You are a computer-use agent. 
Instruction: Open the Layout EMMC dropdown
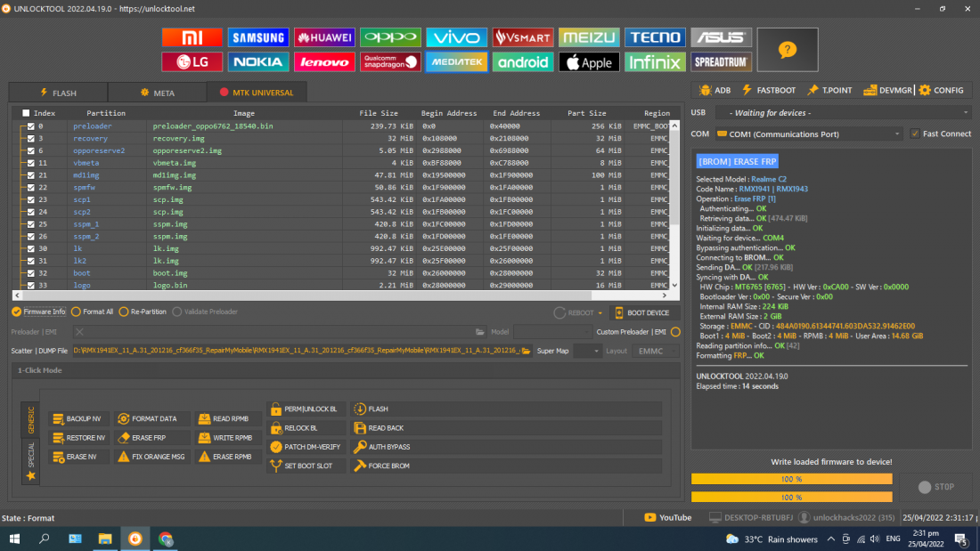point(655,351)
